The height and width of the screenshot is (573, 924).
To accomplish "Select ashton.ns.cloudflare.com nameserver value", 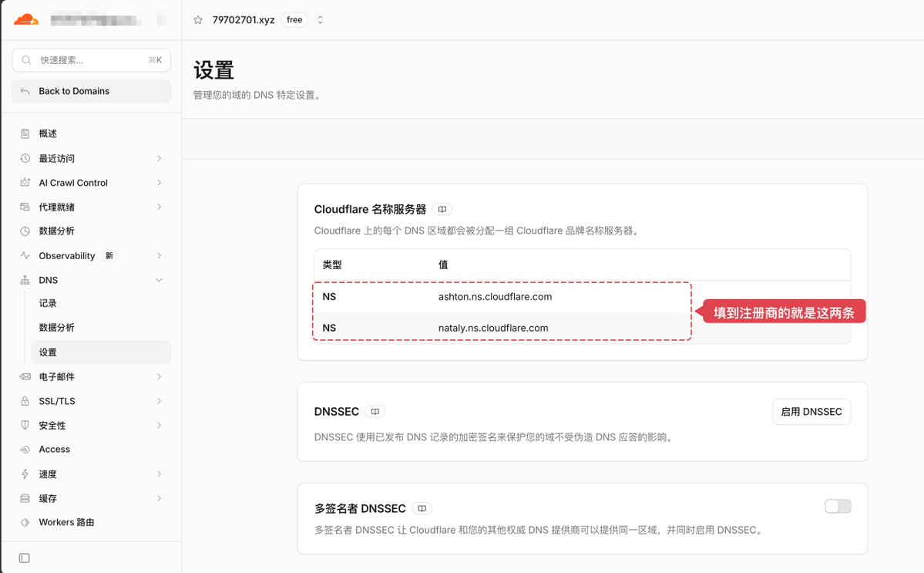I will coord(495,296).
